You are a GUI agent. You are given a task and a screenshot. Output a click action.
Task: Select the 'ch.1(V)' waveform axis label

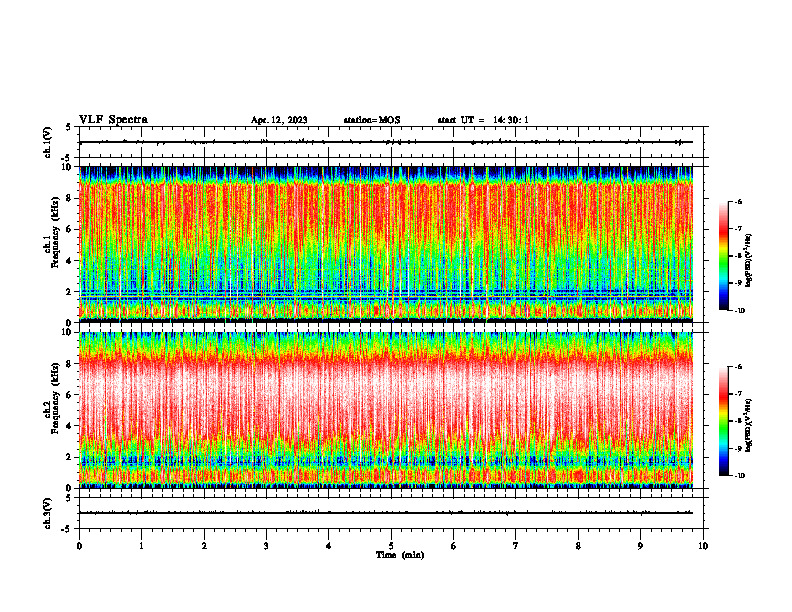coord(47,142)
